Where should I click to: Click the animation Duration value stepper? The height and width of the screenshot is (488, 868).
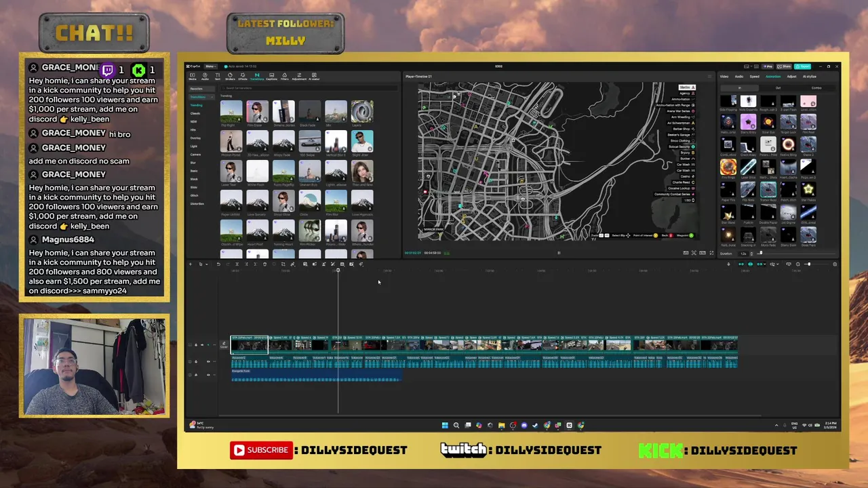[751, 253]
